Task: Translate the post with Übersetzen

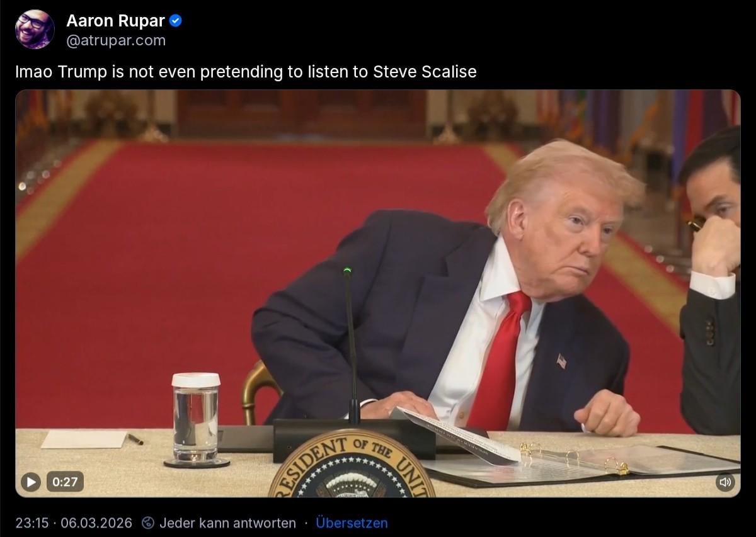Action: click(x=352, y=523)
